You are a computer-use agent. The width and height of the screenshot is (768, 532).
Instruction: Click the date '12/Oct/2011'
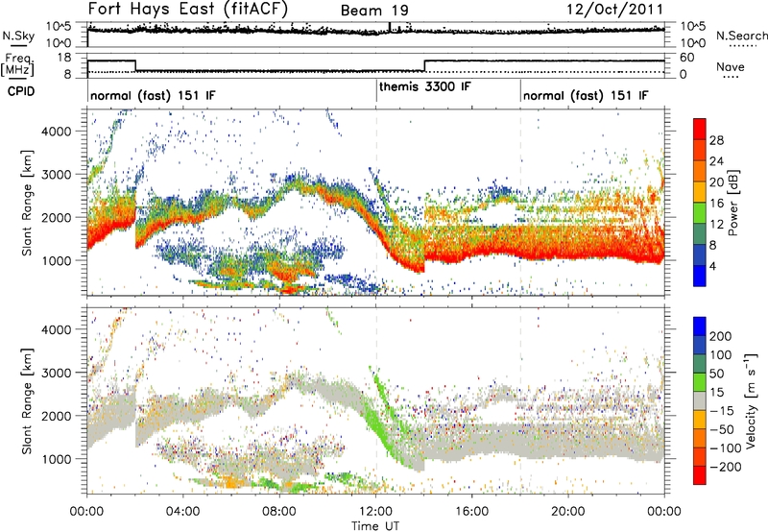(615, 10)
